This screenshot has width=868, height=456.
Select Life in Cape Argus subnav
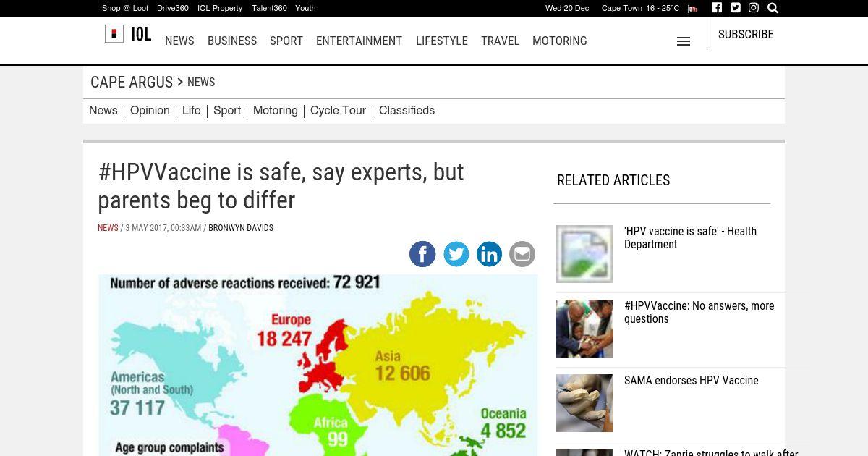point(192,111)
